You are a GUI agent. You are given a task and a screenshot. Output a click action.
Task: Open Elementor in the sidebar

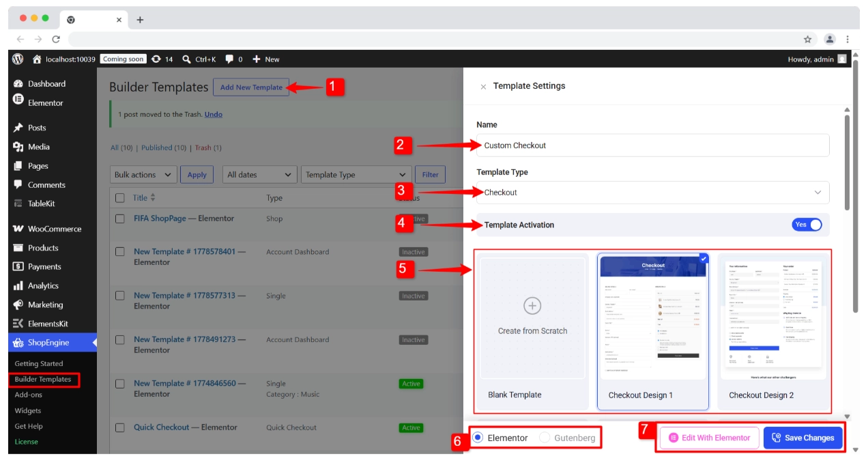pyautogui.click(x=45, y=103)
